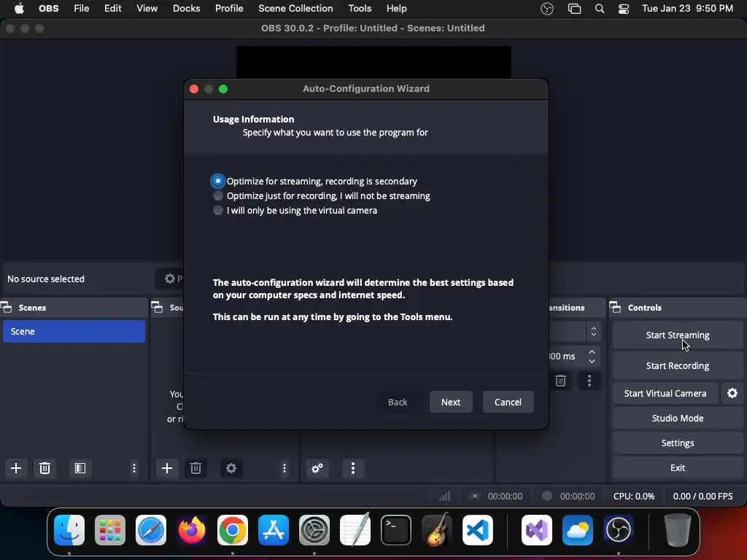
Task: Click the Start Streaming button
Action: pos(678,335)
